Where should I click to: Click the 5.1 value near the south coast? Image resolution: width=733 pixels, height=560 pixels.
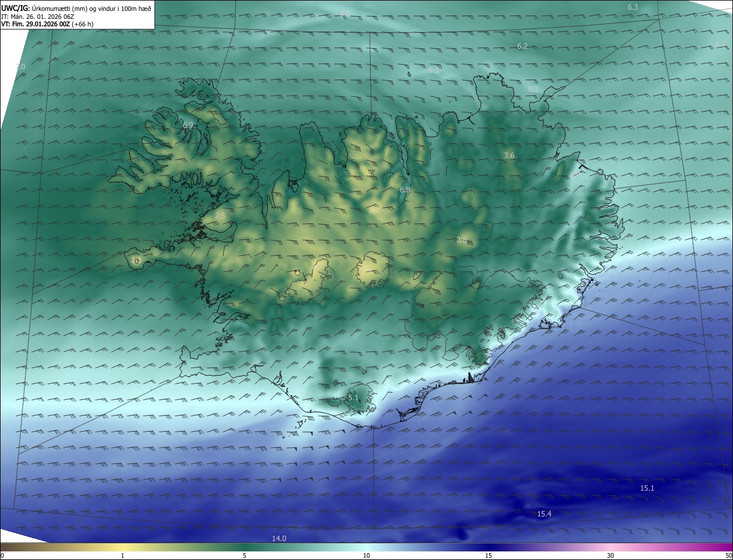(353, 397)
